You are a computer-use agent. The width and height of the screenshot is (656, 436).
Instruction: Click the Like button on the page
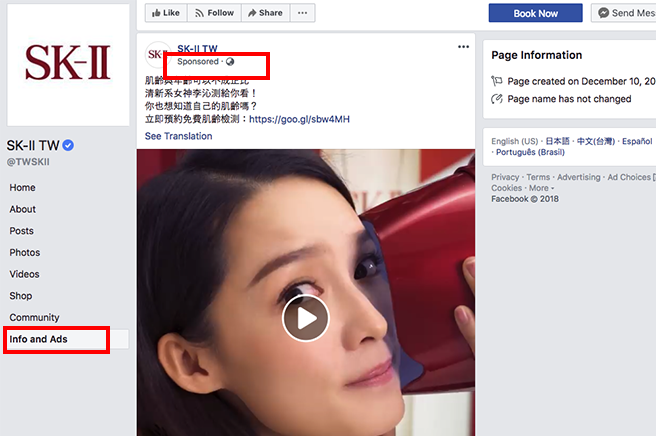166,13
